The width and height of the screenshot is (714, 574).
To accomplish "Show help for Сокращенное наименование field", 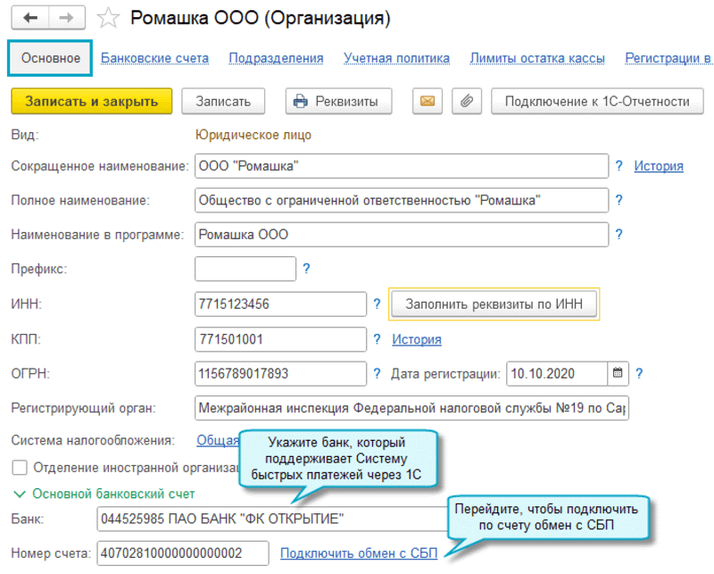I will pos(619,166).
